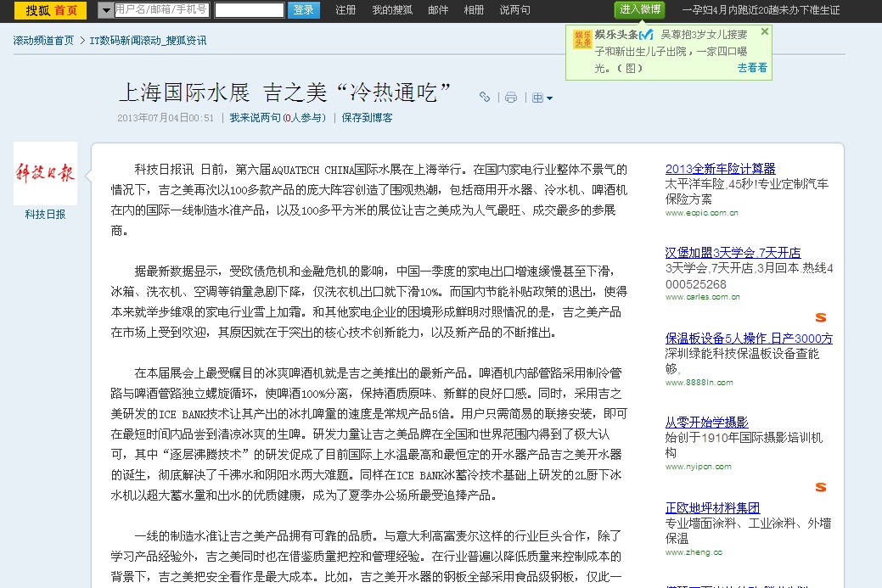Viewport: 882px width, 588px height.
Task: Click ad text 深圳绿能科技保温板设备查能够
Action: 742,361
